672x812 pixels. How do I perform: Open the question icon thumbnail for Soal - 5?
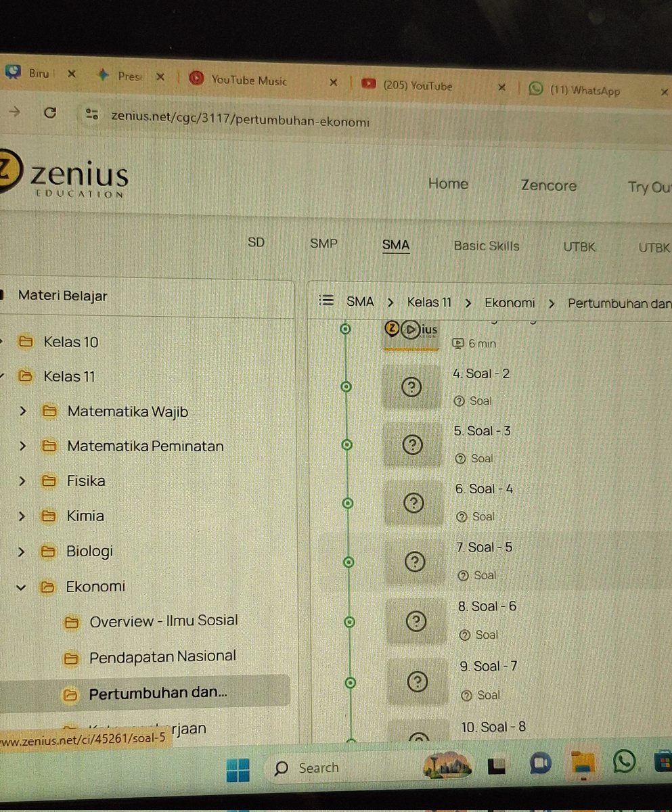pos(415,562)
